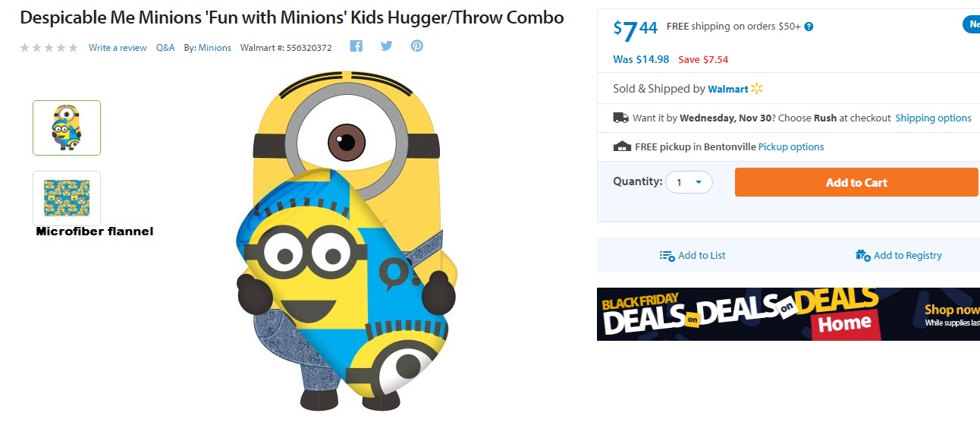View Pickup options in Bentonville

click(790, 146)
